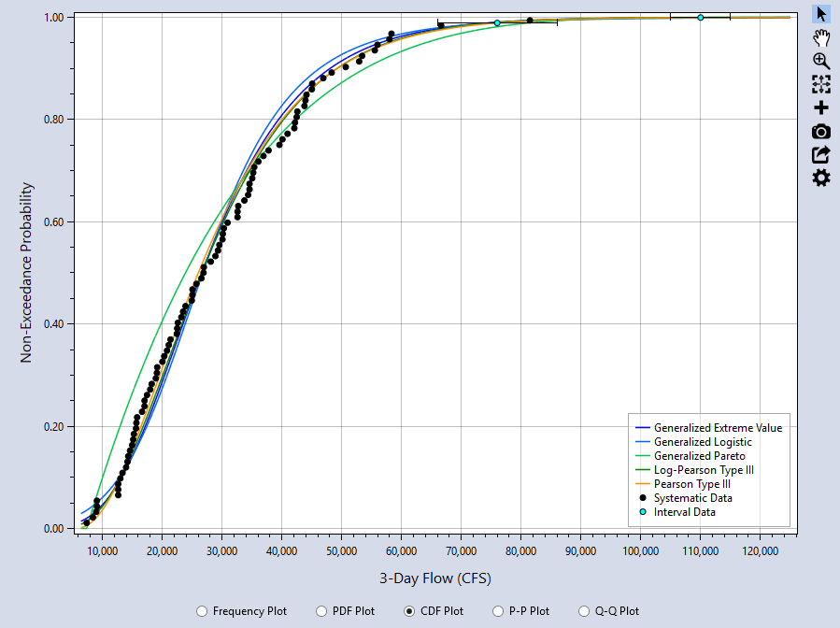This screenshot has width=840, height=628.
Task: Click the plus add tool
Action: [x=819, y=107]
